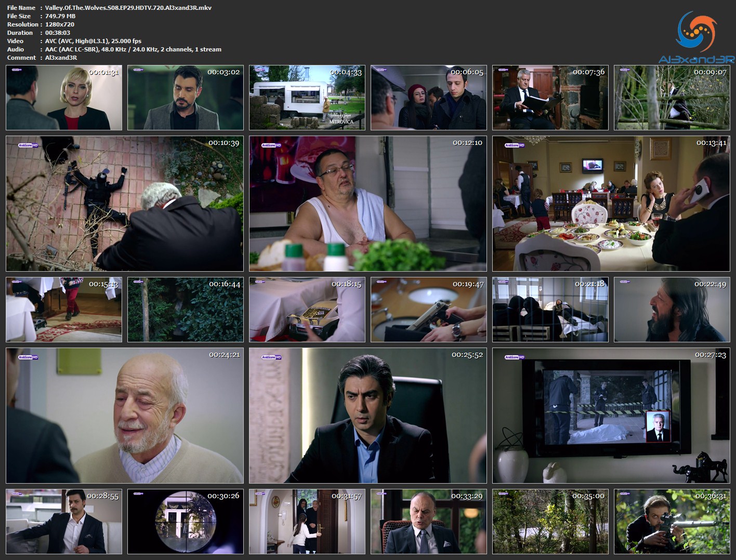The height and width of the screenshot is (560, 736).
Task: Open the 00:07:36 thumbnail of man reading
Action: [550, 98]
